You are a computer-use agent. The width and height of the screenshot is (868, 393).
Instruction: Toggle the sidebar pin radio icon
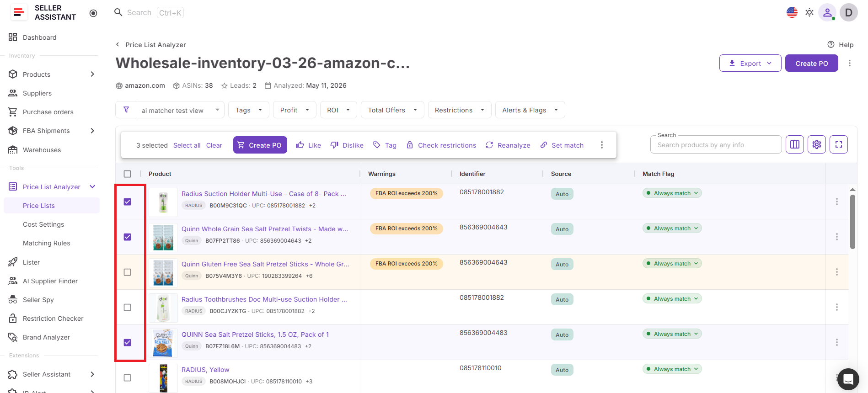(x=93, y=13)
